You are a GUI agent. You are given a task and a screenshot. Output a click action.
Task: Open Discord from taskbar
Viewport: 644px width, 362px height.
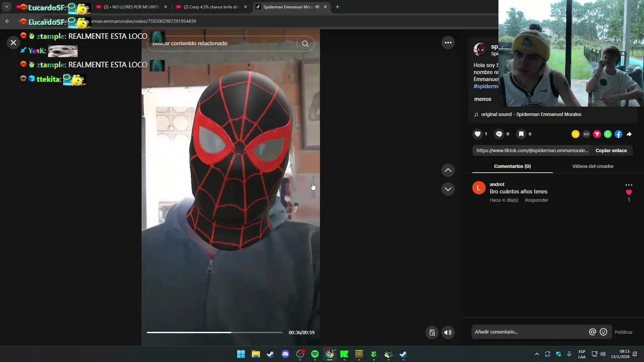pyautogui.click(x=285, y=354)
